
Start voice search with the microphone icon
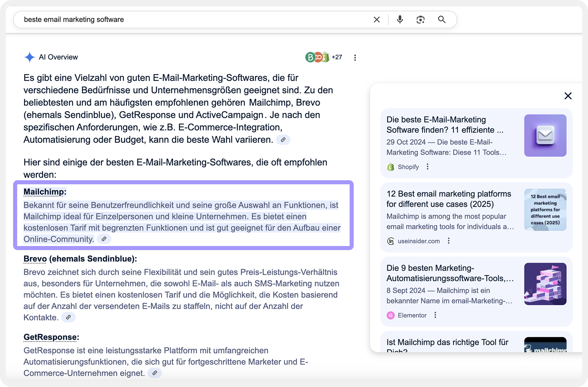(400, 19)
